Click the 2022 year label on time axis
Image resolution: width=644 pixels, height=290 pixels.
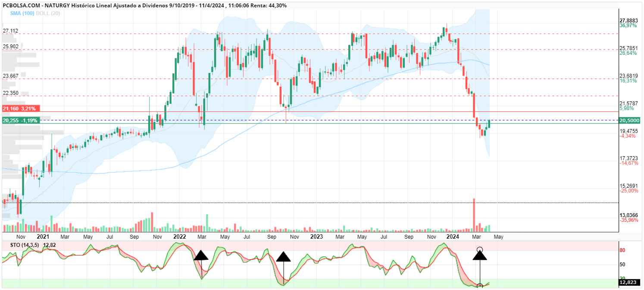click(x=179, y=237)
